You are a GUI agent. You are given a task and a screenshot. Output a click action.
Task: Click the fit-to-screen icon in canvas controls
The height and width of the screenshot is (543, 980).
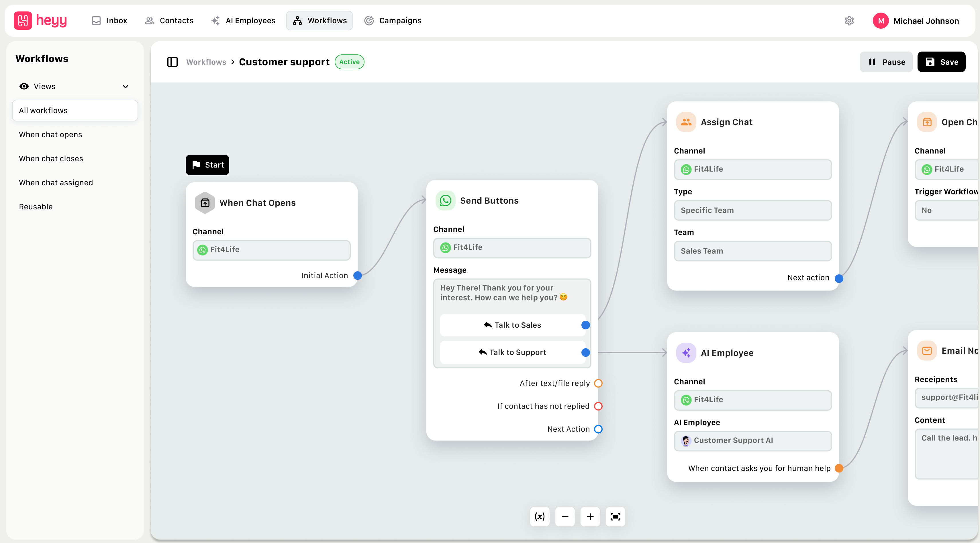coord(615,516)
